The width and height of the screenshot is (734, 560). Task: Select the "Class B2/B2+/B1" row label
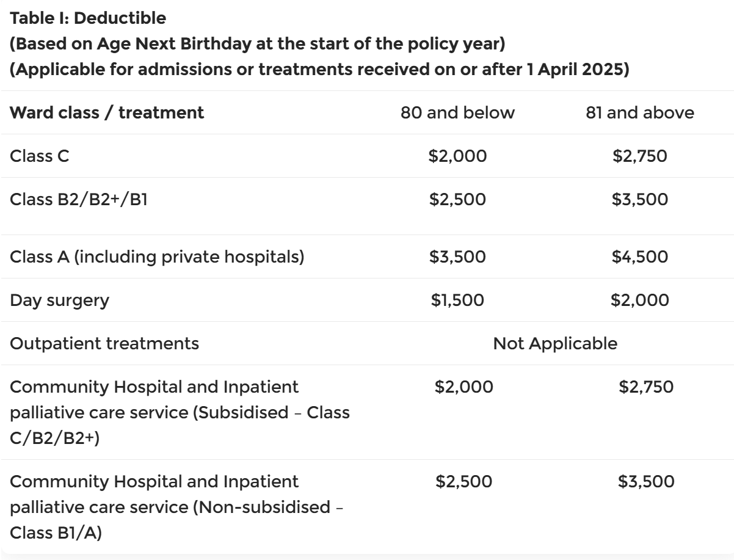pos(78,200)
